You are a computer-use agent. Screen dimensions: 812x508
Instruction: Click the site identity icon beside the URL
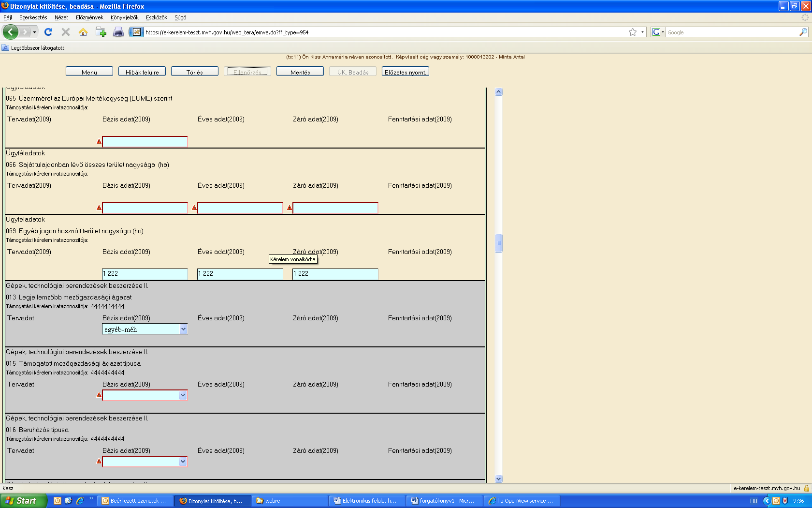click(x=136, y=32)
